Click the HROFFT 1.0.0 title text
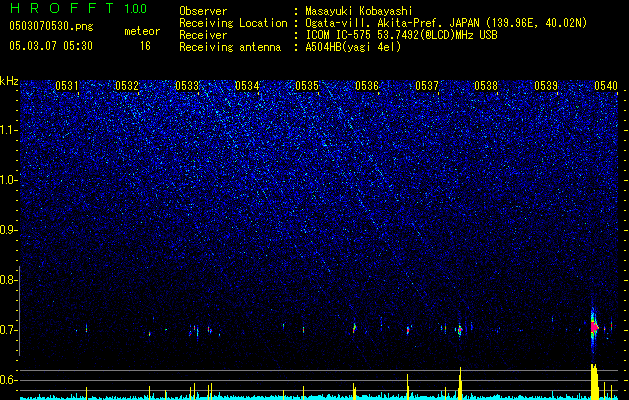 tap(78, 8)
